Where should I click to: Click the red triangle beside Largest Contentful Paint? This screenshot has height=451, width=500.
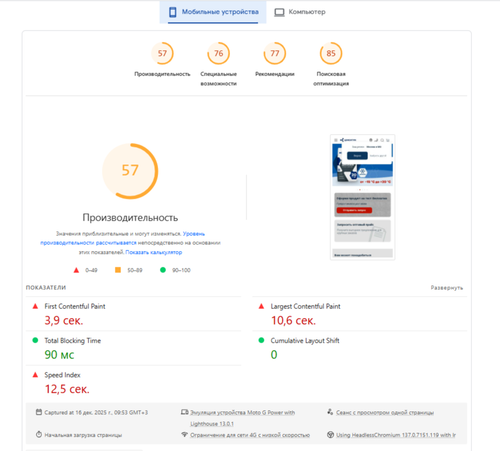tap(261, 306)
